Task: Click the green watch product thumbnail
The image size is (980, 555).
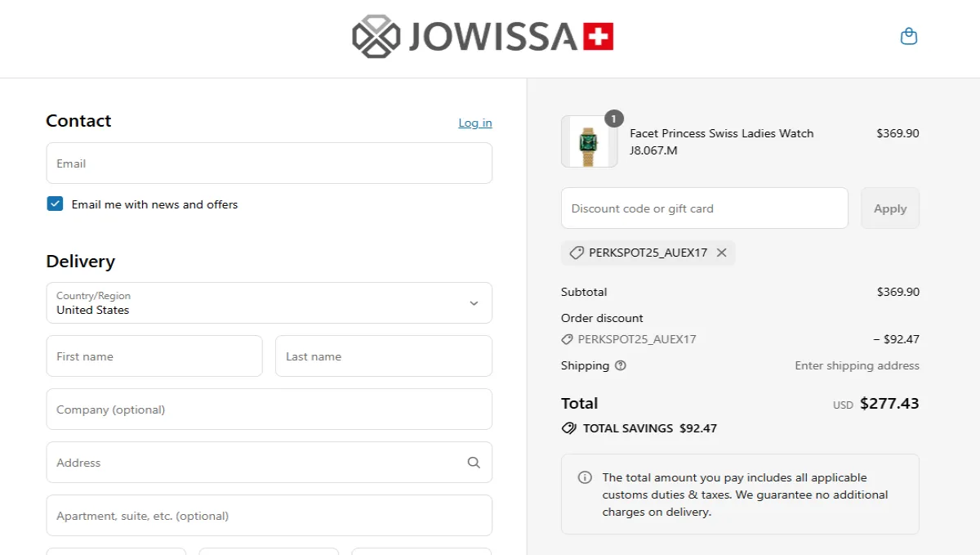Action: (x=589, y=141)
